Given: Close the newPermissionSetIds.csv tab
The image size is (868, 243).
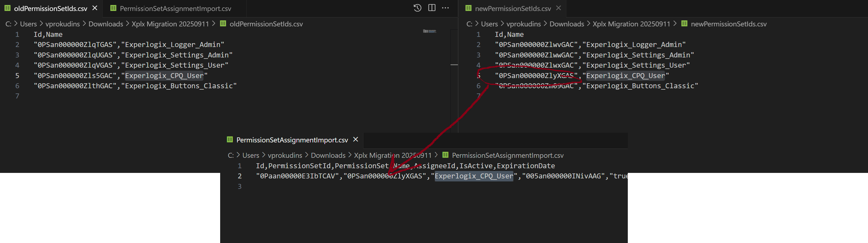Looking at the screenshot, I should (x=559, y=8).
